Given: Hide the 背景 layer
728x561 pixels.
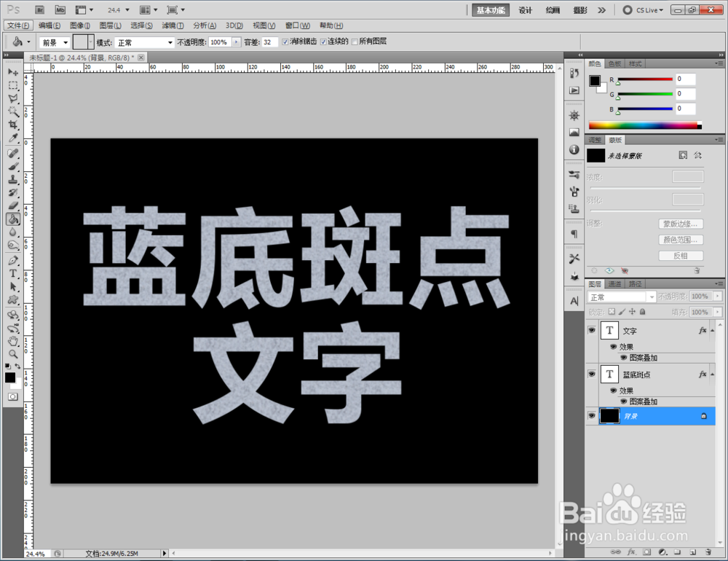Looking at the screenshot, I should [x=591, y=415].
